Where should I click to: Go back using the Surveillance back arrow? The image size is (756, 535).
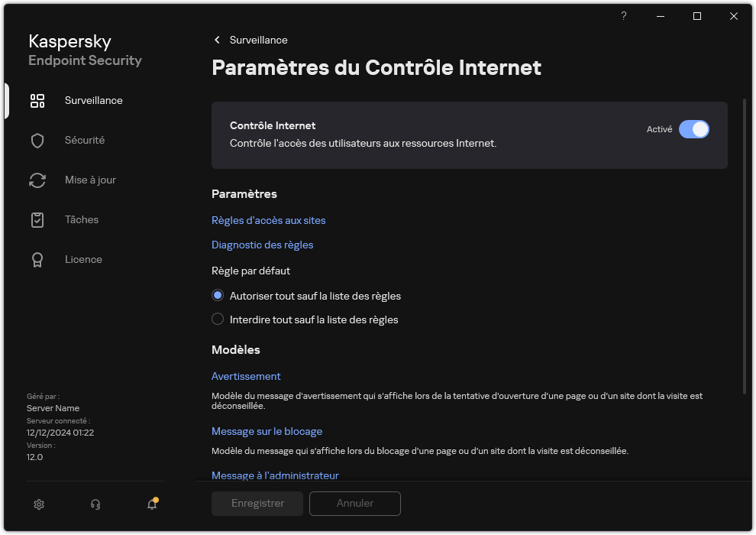point(217,40)
